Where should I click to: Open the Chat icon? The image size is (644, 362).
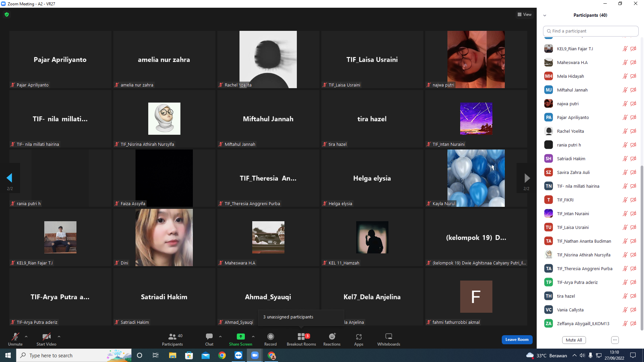tap(209, 337)
